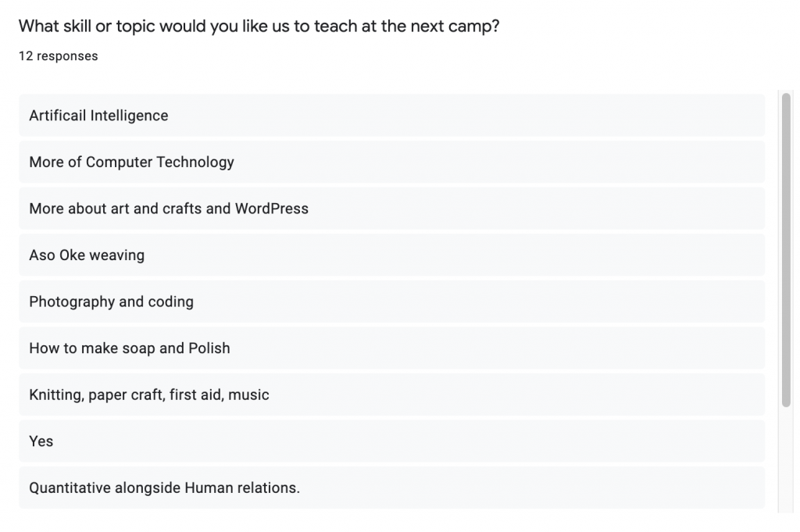Click the responses list scrollbar thumb
Viewport: 800px width, 532px height.
786,250
